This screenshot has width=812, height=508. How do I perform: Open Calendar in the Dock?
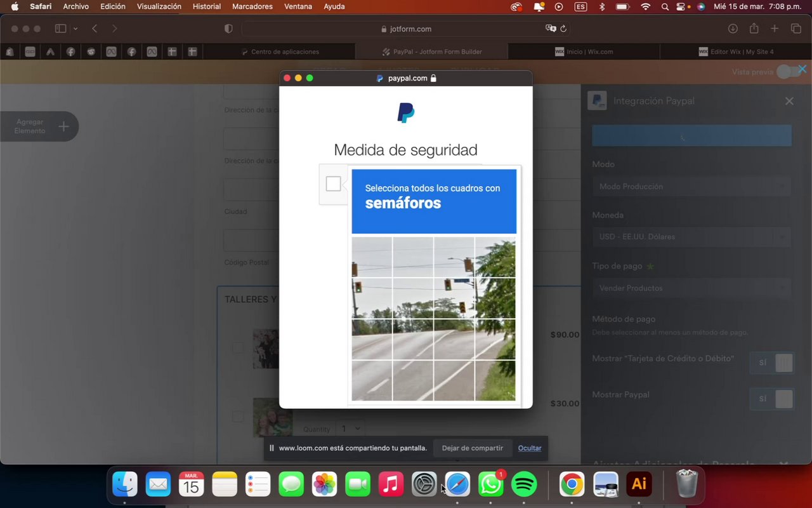click(191, 485)
